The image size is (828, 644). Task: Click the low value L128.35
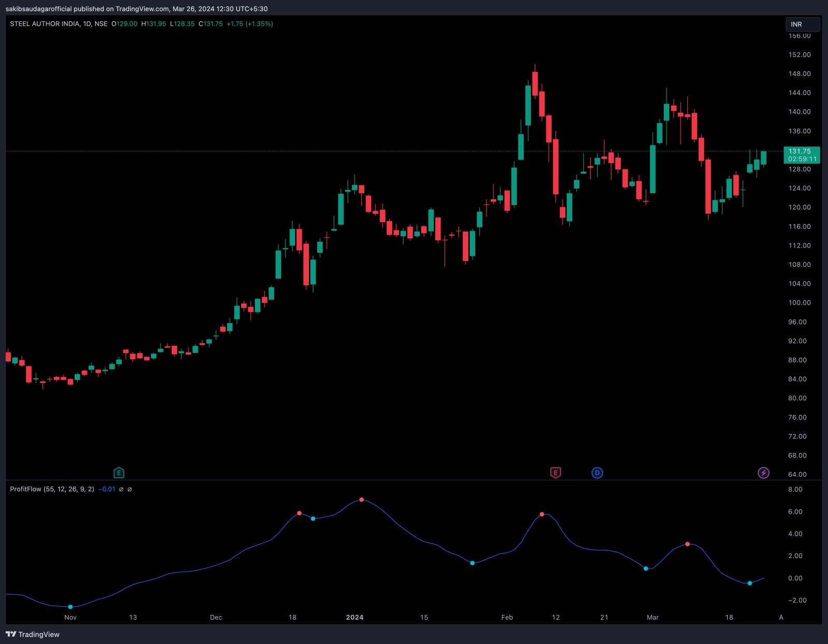(x=182, y=24)
